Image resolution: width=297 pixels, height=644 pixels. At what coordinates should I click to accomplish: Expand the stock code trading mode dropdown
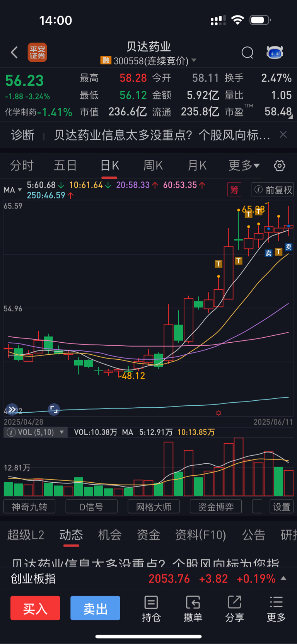(x=194, y=61)
